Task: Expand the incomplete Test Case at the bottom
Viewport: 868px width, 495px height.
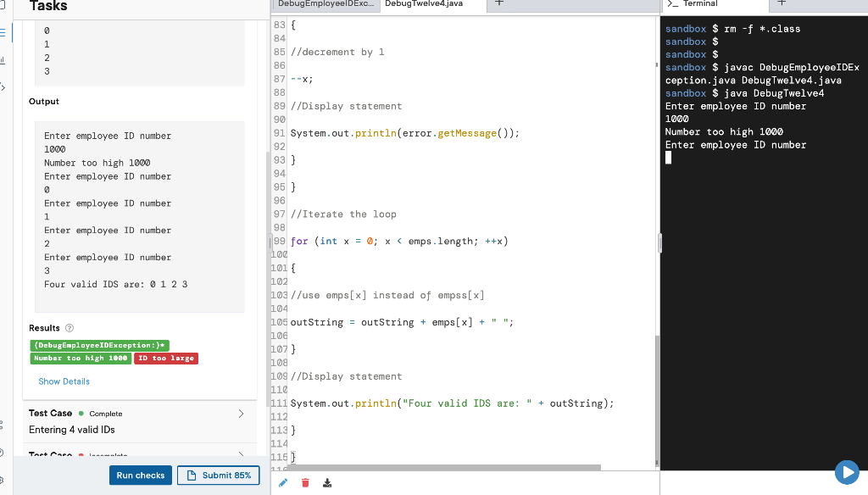Action: 240,454
